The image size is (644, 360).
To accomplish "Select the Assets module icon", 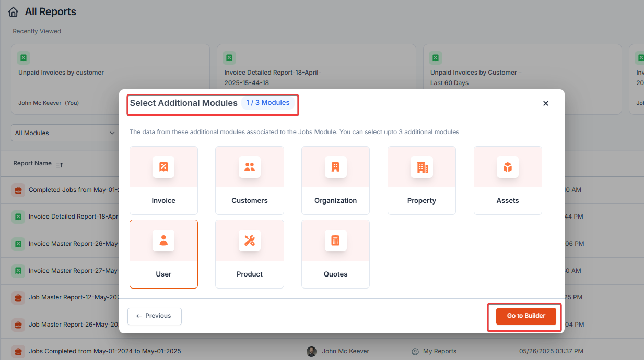I will pyautogui.click(x=508, y=167).
